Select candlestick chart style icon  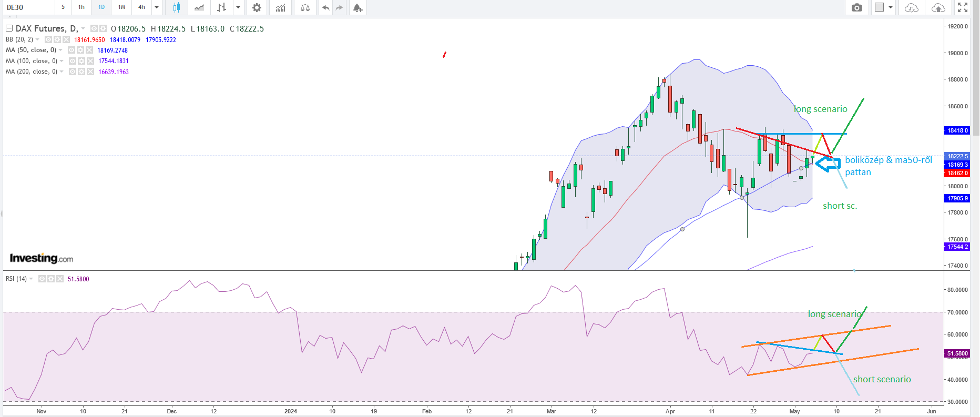click(x=176, y=7)
